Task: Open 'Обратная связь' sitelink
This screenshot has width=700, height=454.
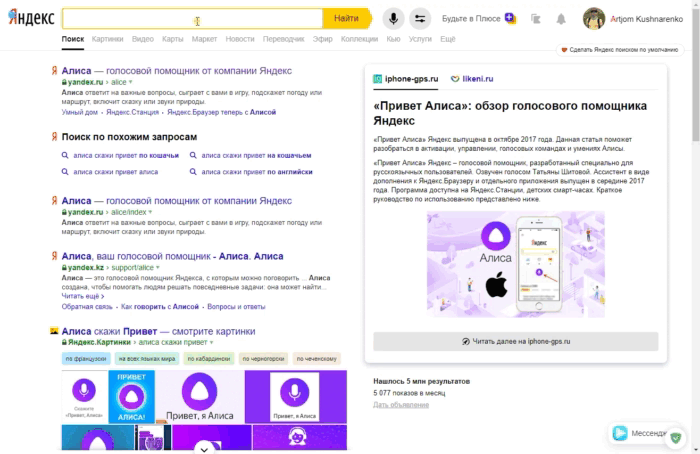Action: click(x=87, y=307)
